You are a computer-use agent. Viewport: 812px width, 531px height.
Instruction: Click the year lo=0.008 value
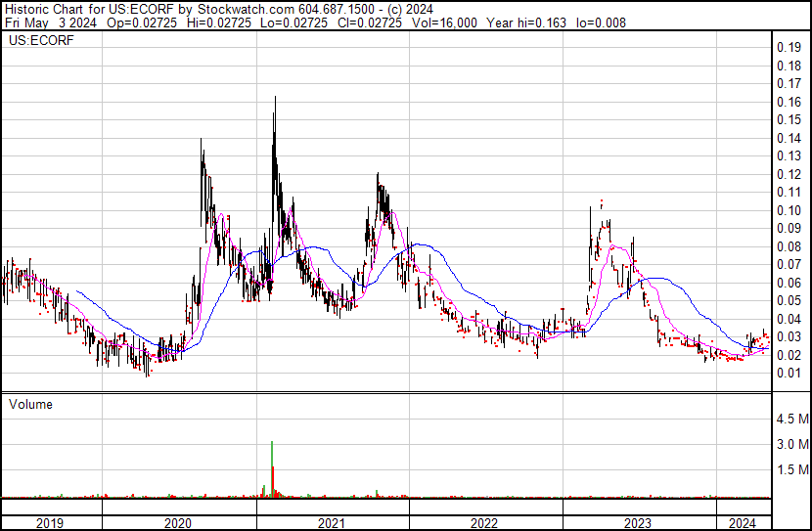(x=601, y=22)
